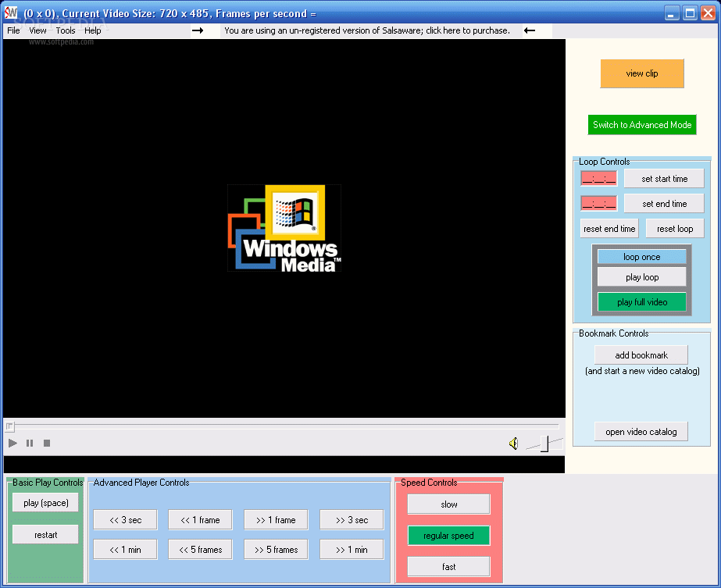Screen dimensions: 721x588
Task: Mute audio with the speaker icon
Action: pos(514,444)
